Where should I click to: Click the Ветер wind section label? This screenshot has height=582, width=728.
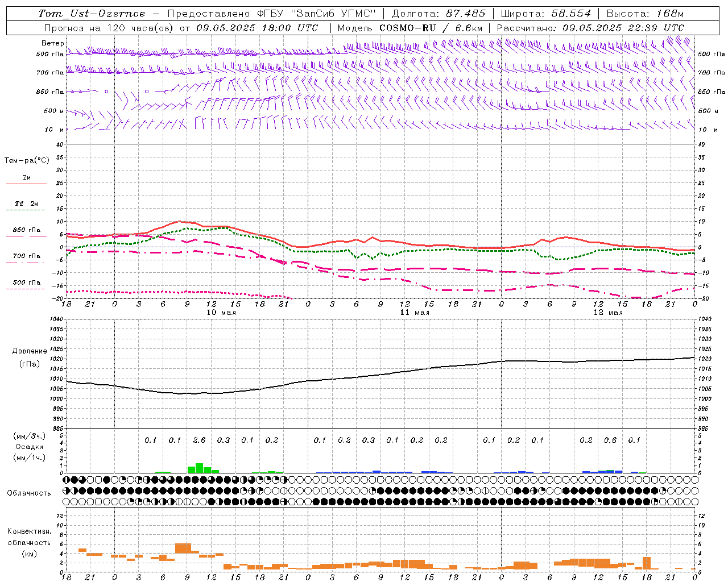tap(53, 43)
